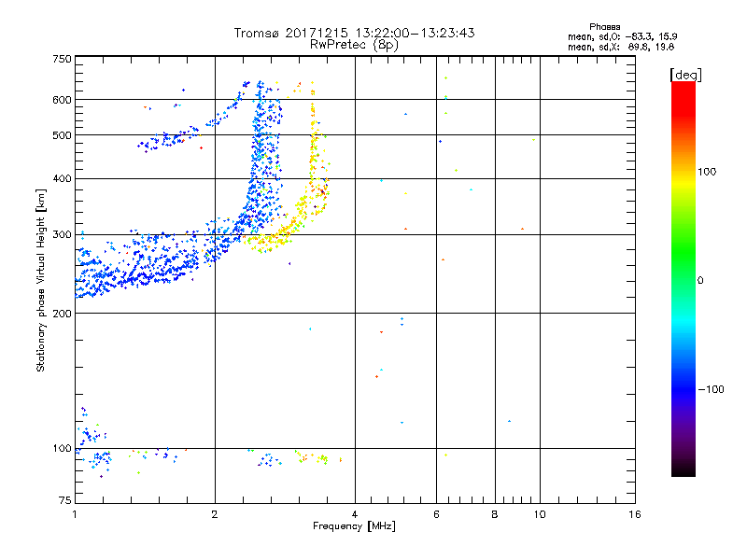This screenshot has width=747, height=560.
Task: Click the '500' y-axis tick label
Action: tap(62, 135)
